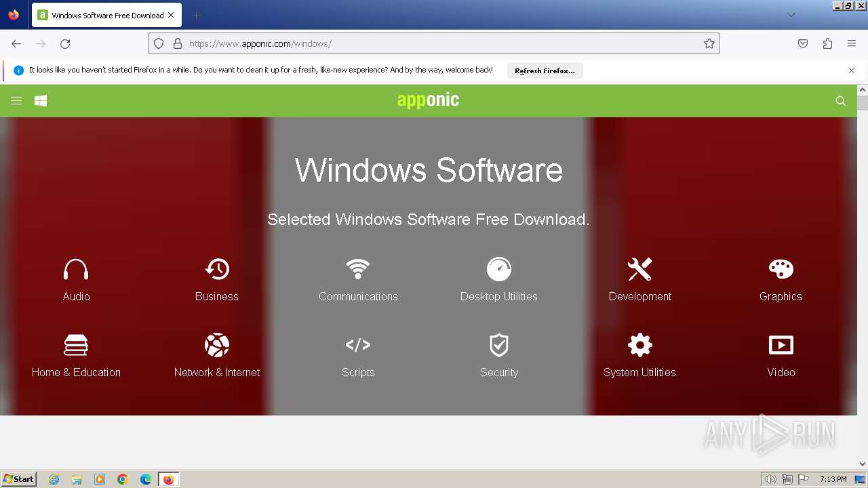Screen dimensions: 868x488
Task: Click the Scripts label
Action: click(358, 372)
